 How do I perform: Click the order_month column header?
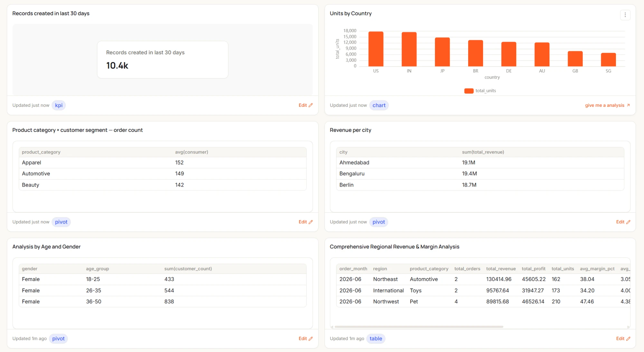click(x=353, y=269)
